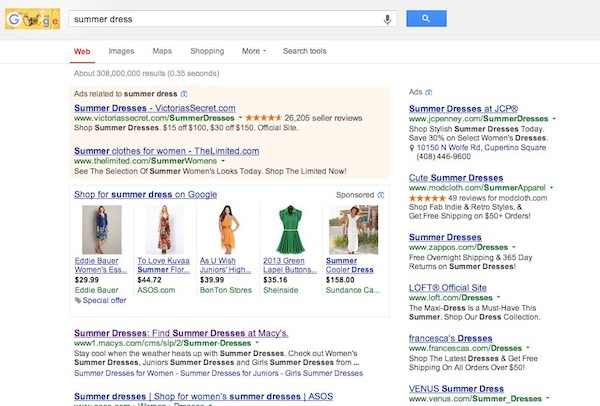Select the Web tab
The width and height of the screenshot is (600, 406).
(x=82, y=51)
